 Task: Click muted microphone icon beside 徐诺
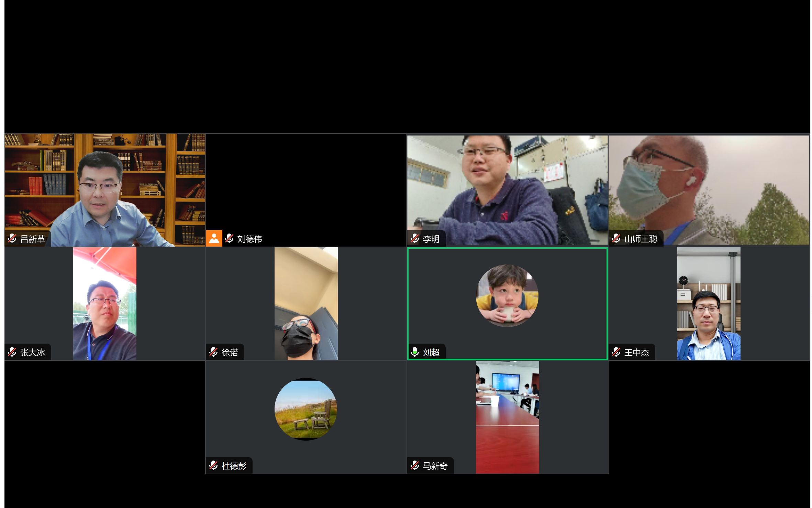(214, 352)
